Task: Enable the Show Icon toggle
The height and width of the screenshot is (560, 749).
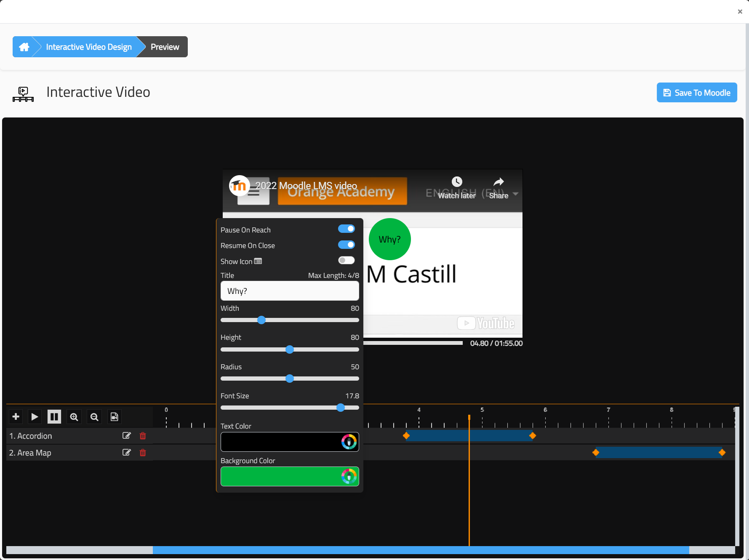Action: 346,260
